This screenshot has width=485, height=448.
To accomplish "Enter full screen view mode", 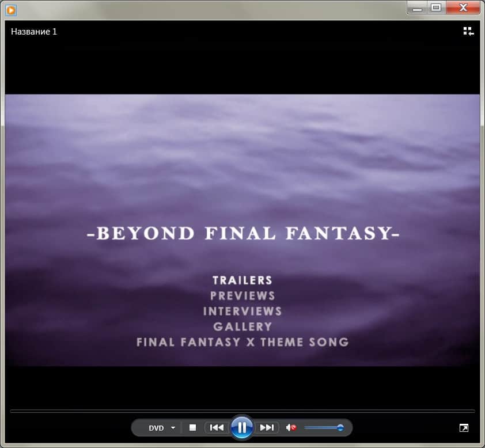I will click(464, 428).
